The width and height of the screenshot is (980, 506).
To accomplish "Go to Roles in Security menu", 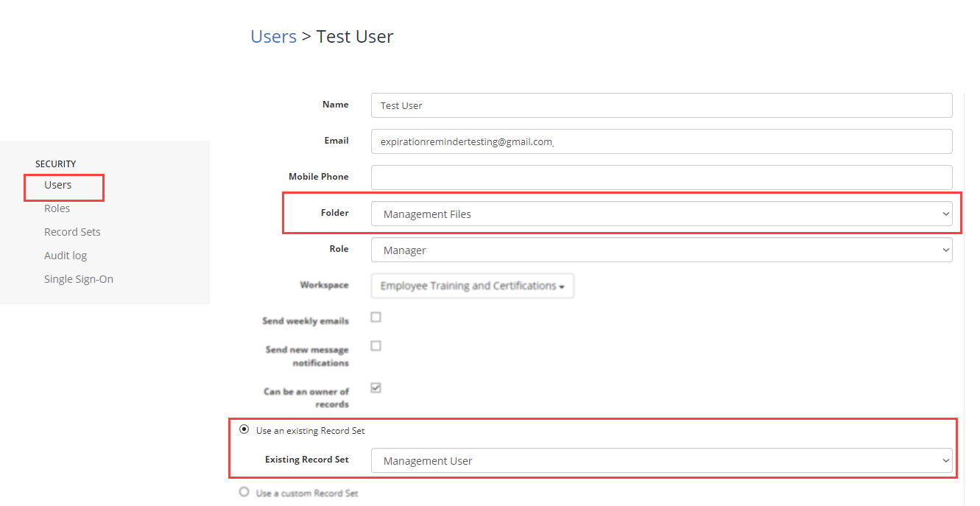I will click(x=57, y=208).
